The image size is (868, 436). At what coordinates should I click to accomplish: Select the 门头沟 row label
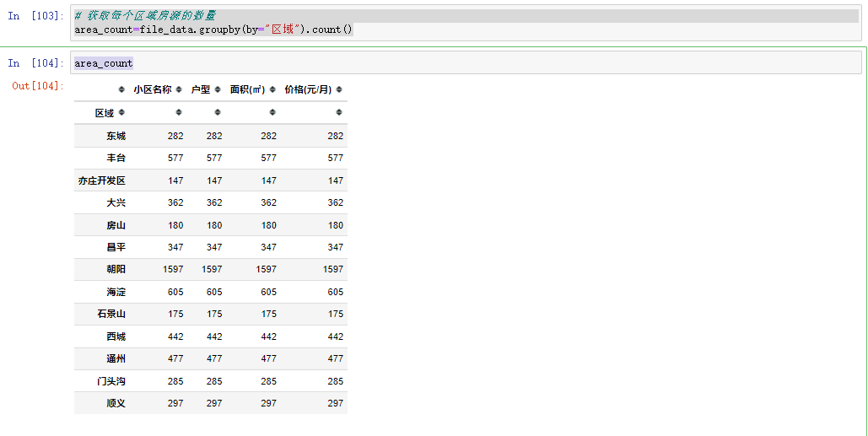(x=111, y=381)
